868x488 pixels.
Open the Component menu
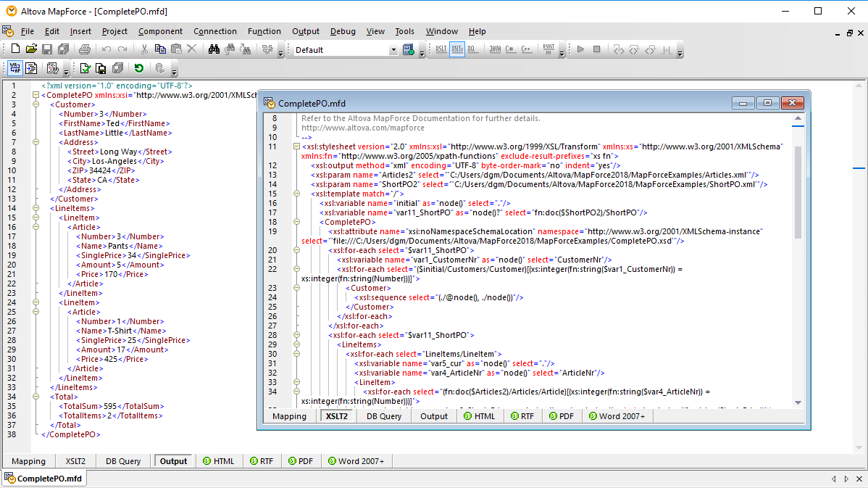(x=160, y=31)
